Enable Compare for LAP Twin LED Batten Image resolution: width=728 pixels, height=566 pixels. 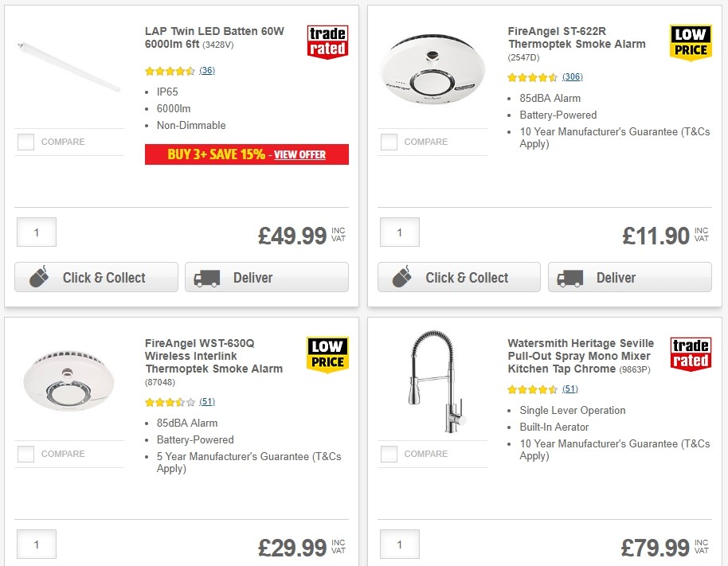point(25,142)
